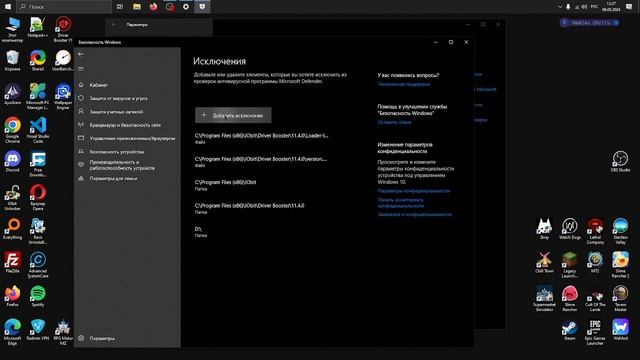640x360 pixels.
Task: Launch Supermarket Simulator desktop shortcut
Action: pyautogui.click(x=544, y=298)
